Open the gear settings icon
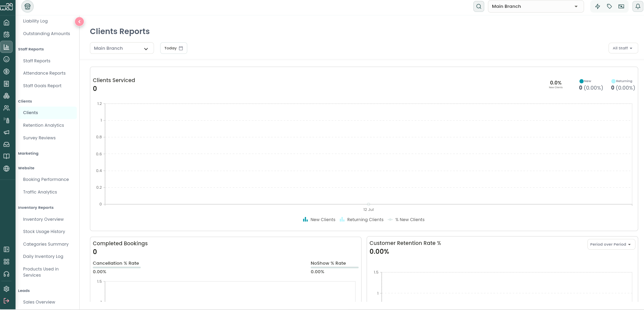 coord(6,289)
